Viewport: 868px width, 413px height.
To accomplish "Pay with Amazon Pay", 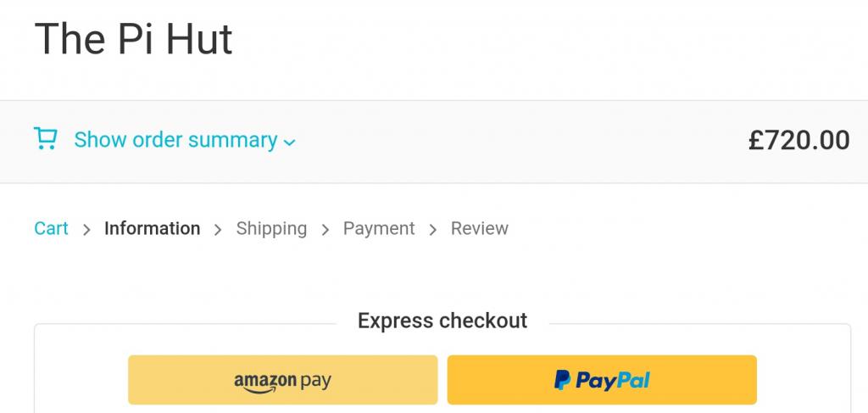I will (282, 380).
